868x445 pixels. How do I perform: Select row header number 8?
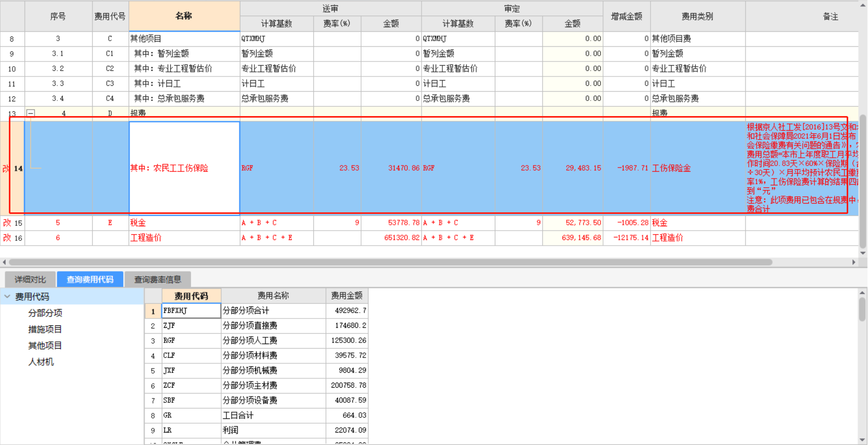tap(12, 39)
